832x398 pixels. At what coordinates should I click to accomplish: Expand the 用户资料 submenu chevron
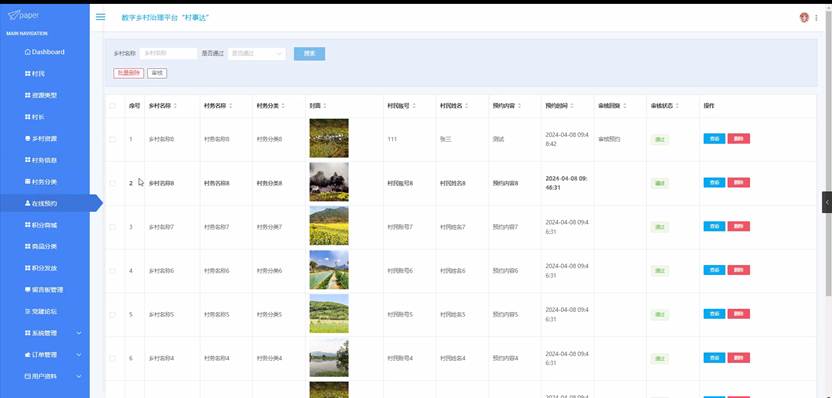tap(79, 376)
